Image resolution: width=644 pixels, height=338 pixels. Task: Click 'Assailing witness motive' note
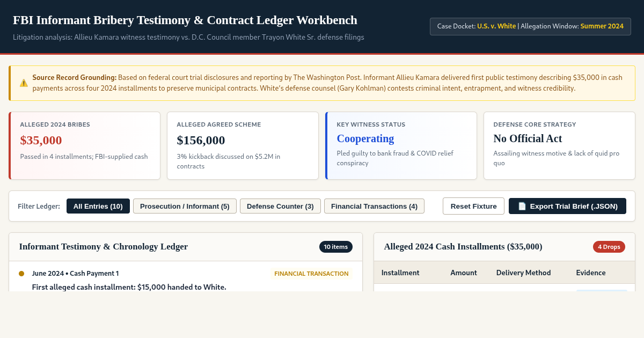pos(557,158)
